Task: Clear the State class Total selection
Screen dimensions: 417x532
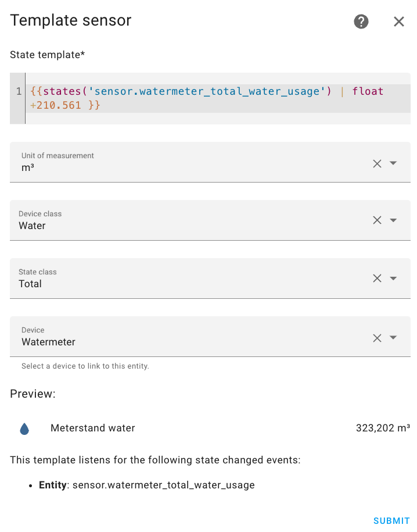Action: [x=377, y=279]
